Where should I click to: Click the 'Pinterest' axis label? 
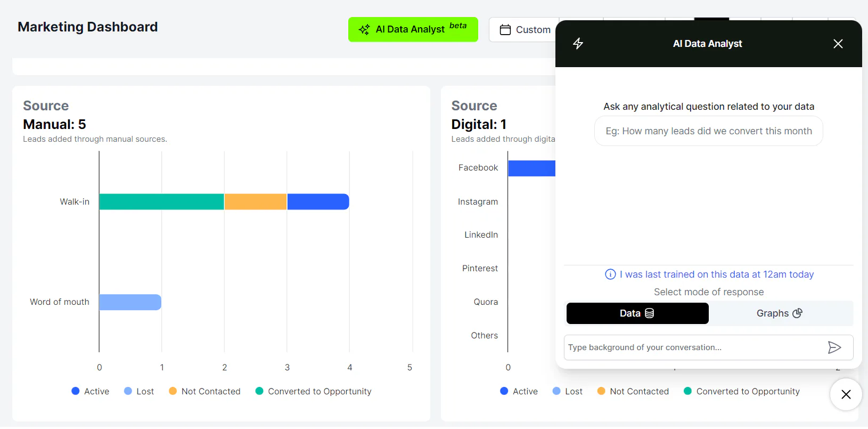tap(480, 269)
